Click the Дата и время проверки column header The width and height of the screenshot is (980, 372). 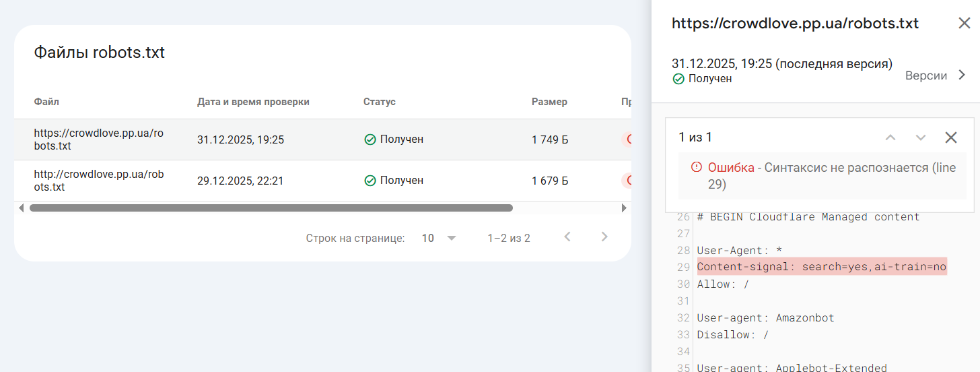253,102
